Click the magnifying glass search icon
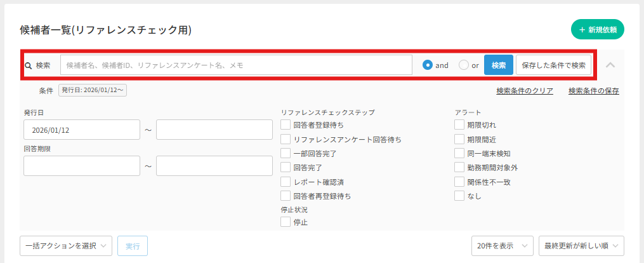 click(28, 65)
